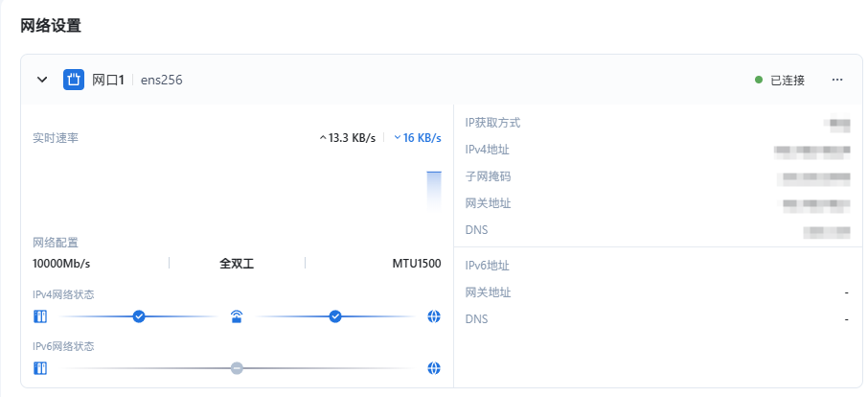
Task: Click the IPv6 status device icon
Action: click(x=40, y=368)
